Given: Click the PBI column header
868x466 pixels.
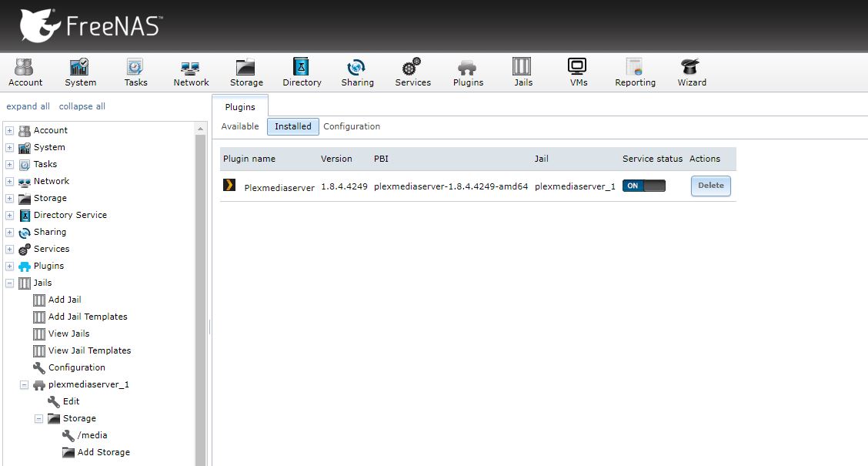Looking at the screenshot, I should (x=381, y=159).
